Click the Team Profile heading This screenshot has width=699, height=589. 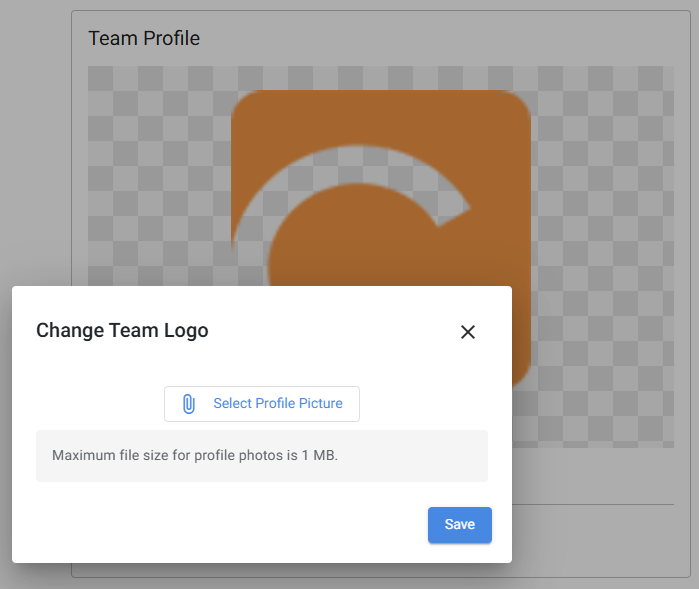click(x=144, y=38)
